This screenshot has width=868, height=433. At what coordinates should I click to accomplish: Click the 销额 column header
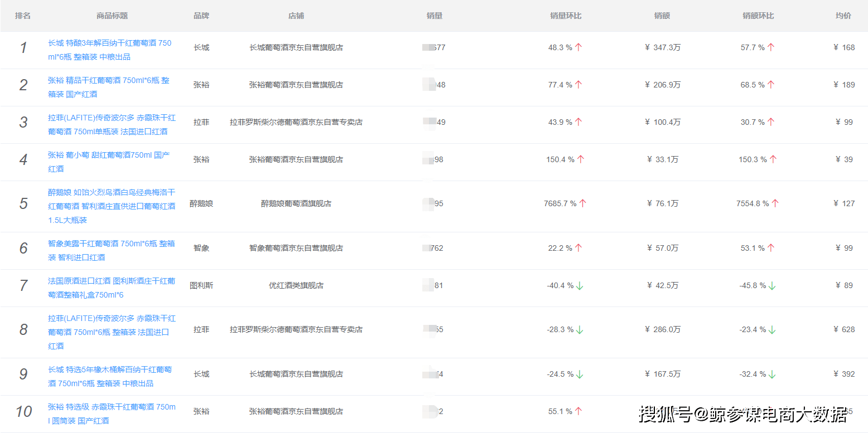662,16
